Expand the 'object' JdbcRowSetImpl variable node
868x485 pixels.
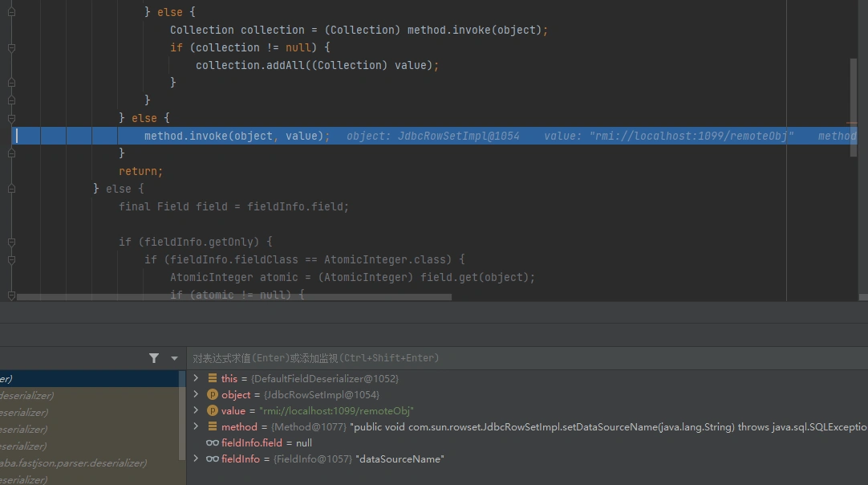click(x=196, y=394)
